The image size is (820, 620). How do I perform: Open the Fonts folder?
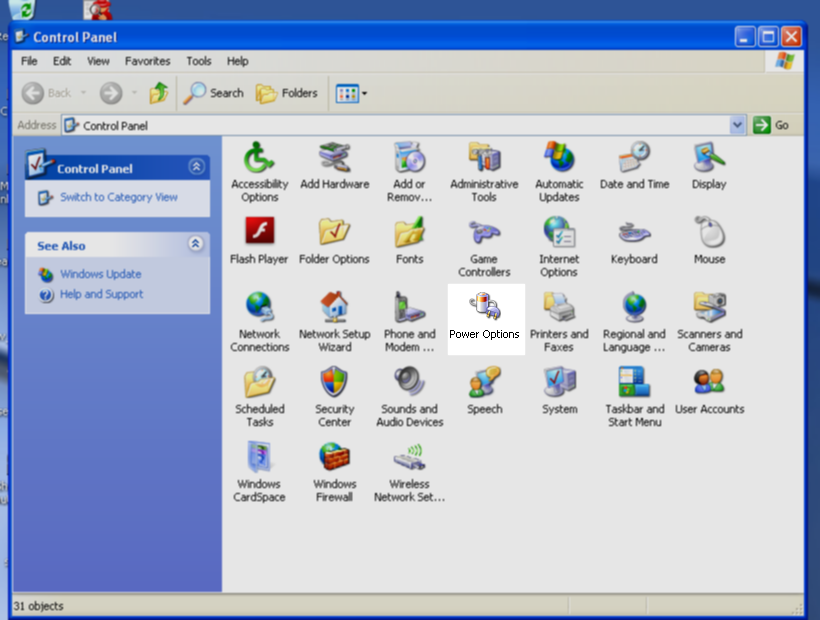pos(409,241)
